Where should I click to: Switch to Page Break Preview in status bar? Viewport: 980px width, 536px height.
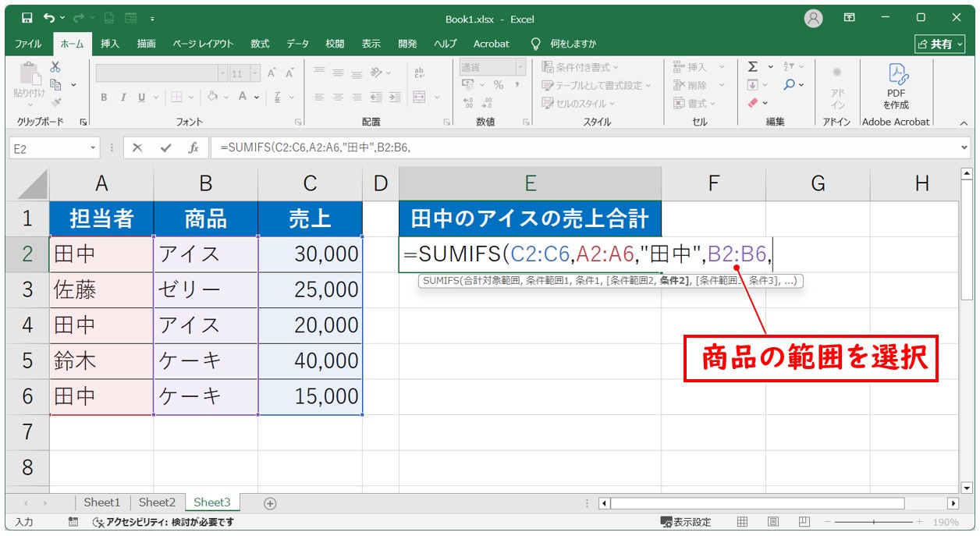[x=802, y=522]
